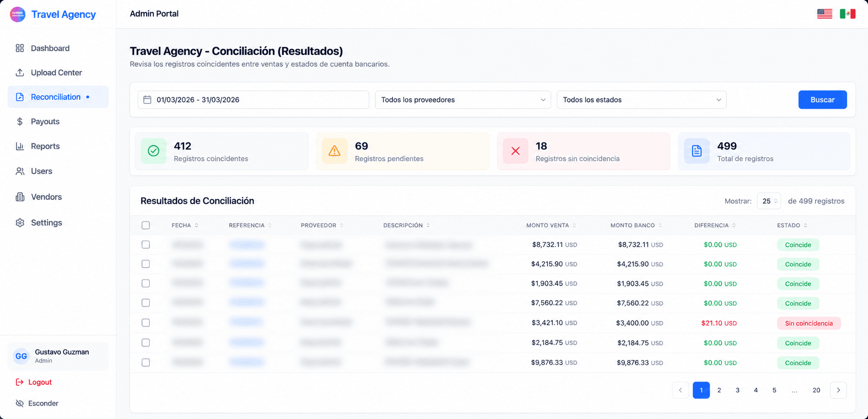The image size is (868, 419).
Task: Open Dashboard in the sidebar
Action: [x=58, y=48]
